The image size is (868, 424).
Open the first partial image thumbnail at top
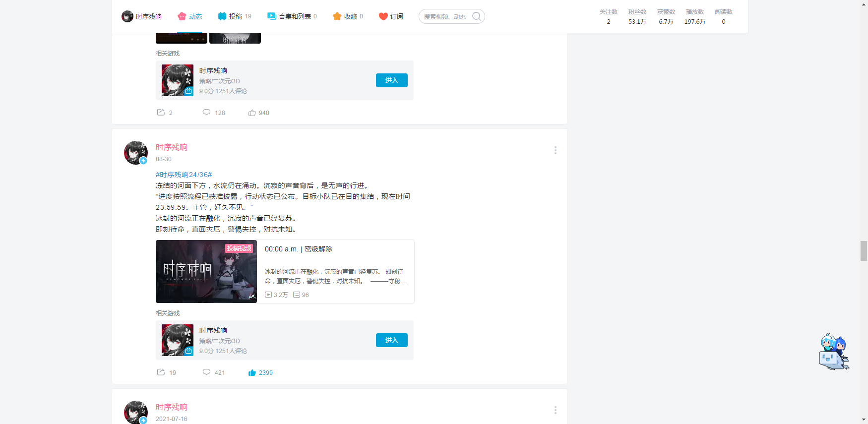pyautogui.click(x=182, y=38)
